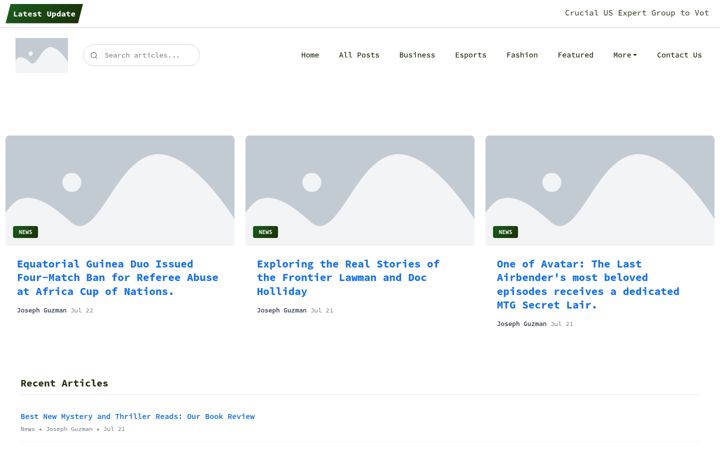Click the Equatorial Guinea article thumbnail
Image resolution: width=720 pixels, height=450 pixels.
tap(120, 190)
